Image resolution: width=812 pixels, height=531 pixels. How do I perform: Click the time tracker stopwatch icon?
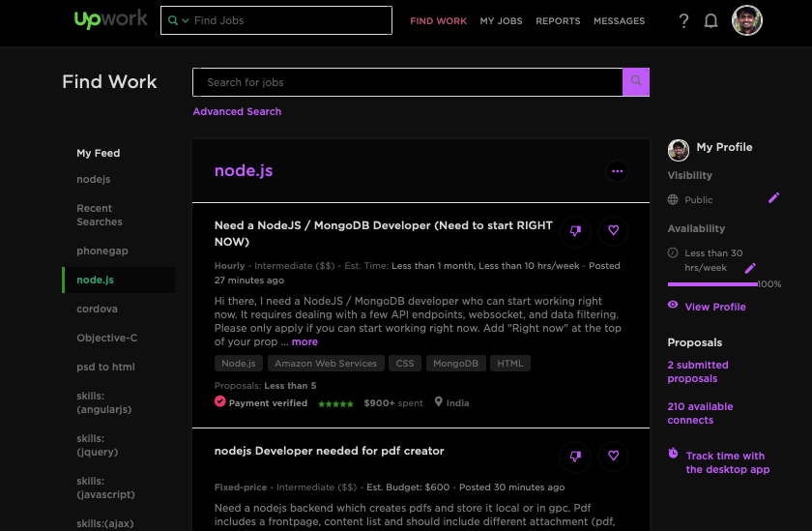pos(673,454)
